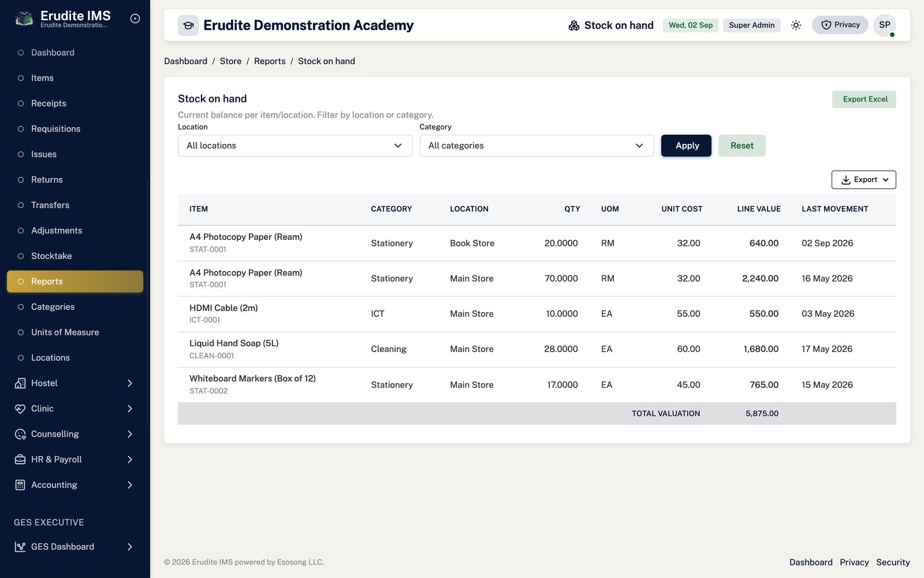The width and height of the screenshot is (924, 578).
Task: Click the Clinic heart icon
Action: pyautogui.click(x=20, y=409)
